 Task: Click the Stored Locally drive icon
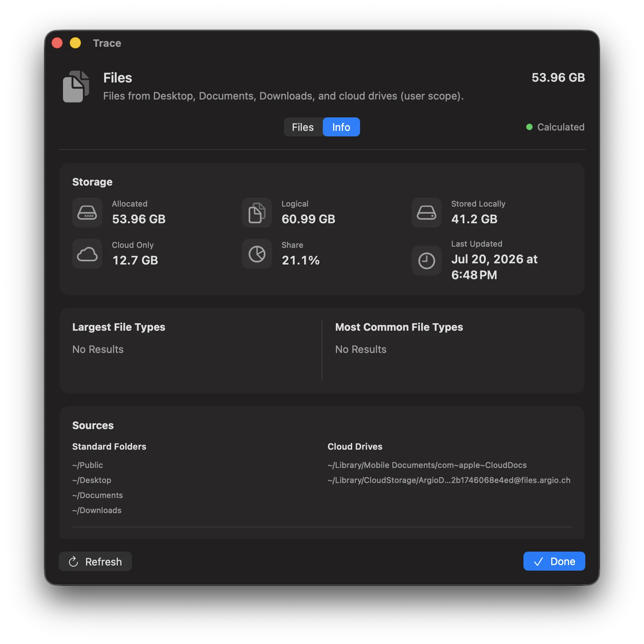427,213
